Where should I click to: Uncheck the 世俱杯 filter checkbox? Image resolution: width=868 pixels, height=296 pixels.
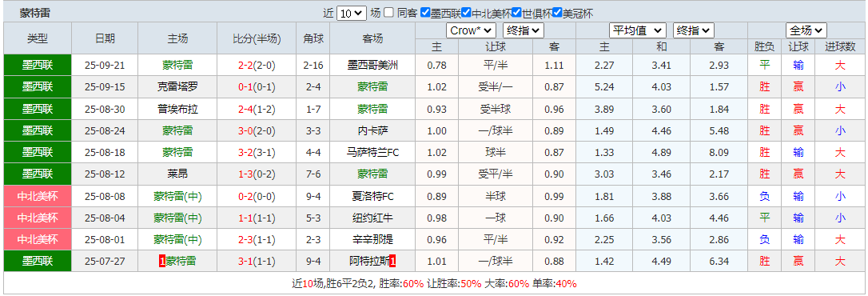coord(516,13)
